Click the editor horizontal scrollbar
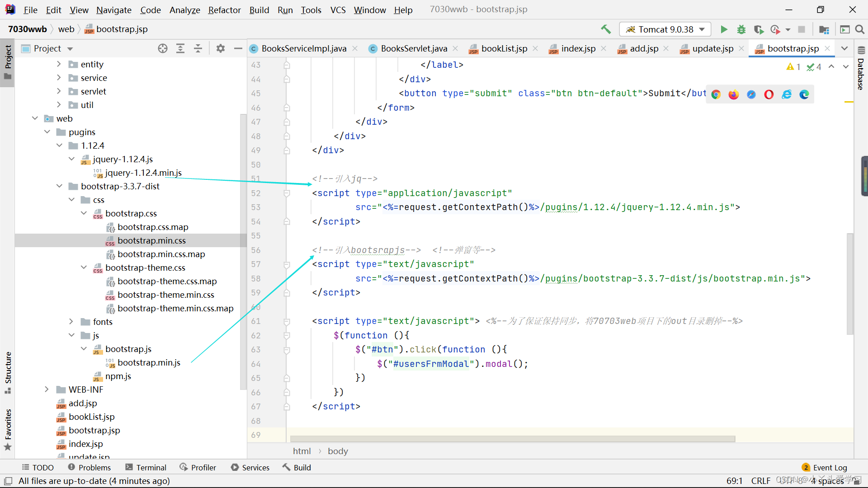The image size is (868, 488). (512, 439)
